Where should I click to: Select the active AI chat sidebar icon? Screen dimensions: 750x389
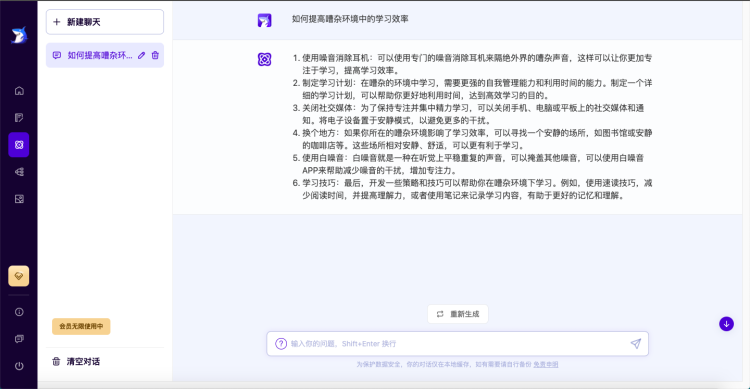[19, 144]
